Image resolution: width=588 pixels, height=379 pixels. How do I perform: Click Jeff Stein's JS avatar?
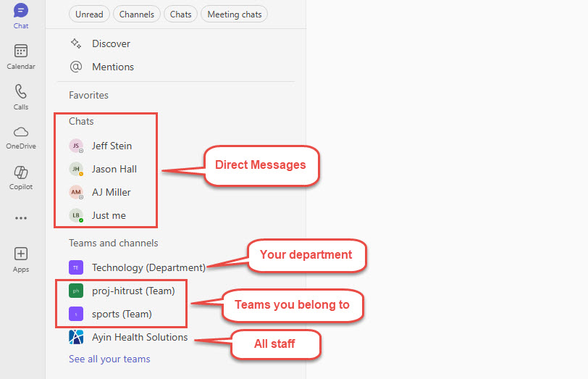pyautogui.click(x=76, y=146)
